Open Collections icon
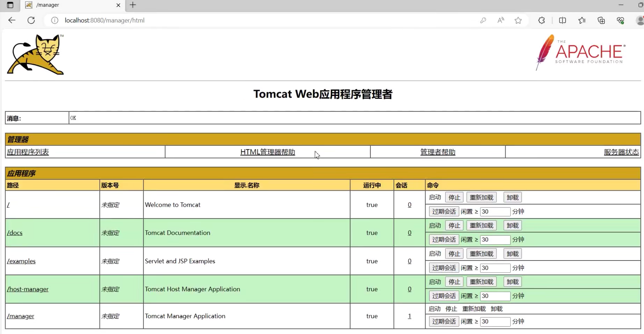 (601, 20)
